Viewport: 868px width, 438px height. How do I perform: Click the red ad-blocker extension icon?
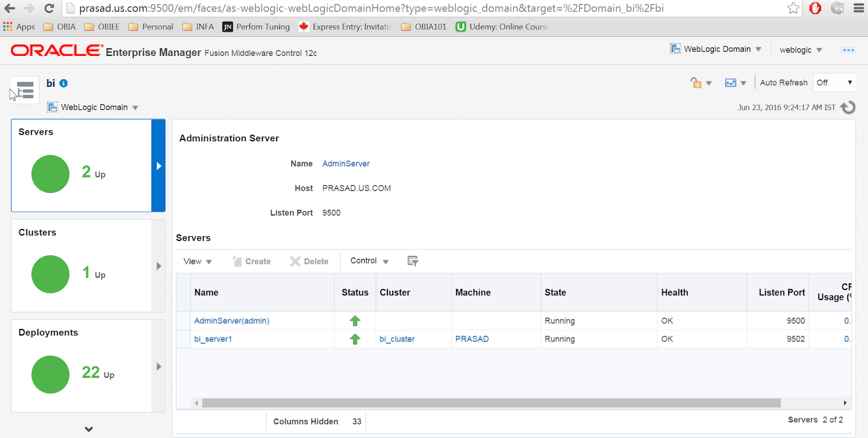click(x=815, y=8)
